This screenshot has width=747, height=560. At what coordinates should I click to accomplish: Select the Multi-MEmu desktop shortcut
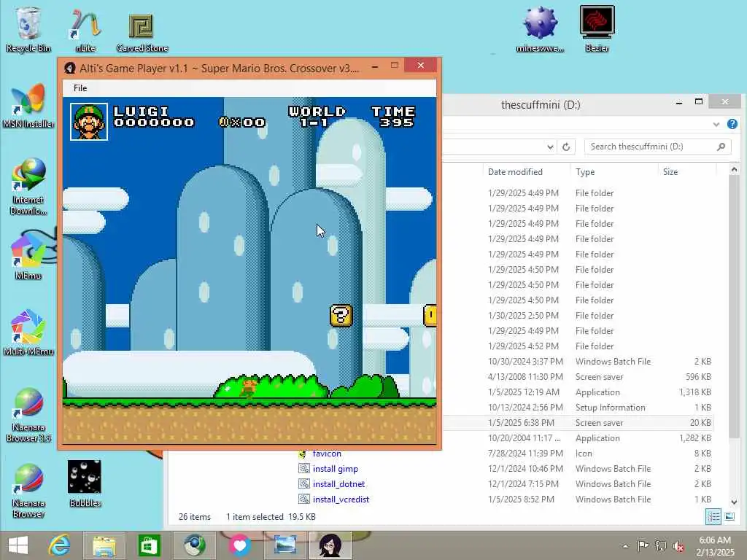[x=28, y=332]
